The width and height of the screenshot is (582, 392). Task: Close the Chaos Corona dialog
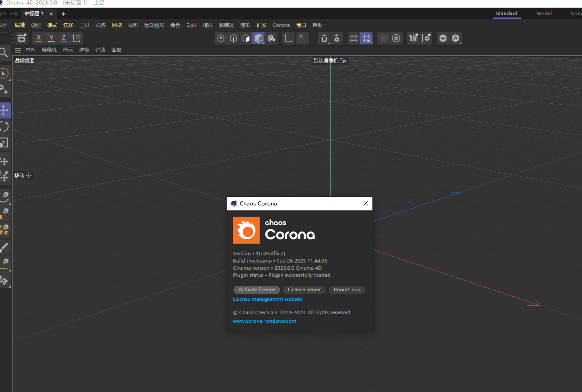366,204
